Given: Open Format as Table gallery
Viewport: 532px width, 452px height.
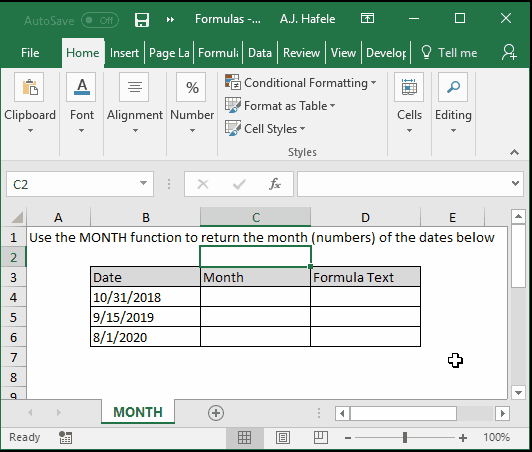Looking at the screenshot, I should pos(280,106).
